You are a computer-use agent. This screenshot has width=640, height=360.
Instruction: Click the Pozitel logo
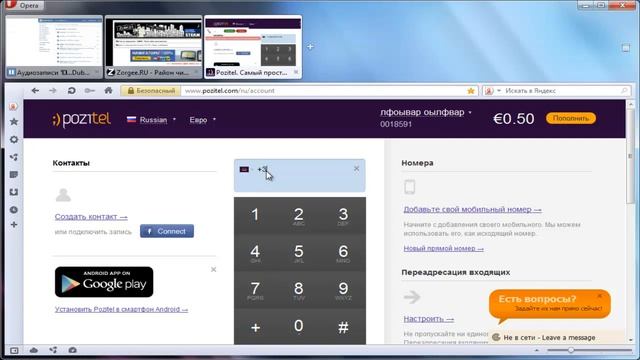(x=81, y=119)
